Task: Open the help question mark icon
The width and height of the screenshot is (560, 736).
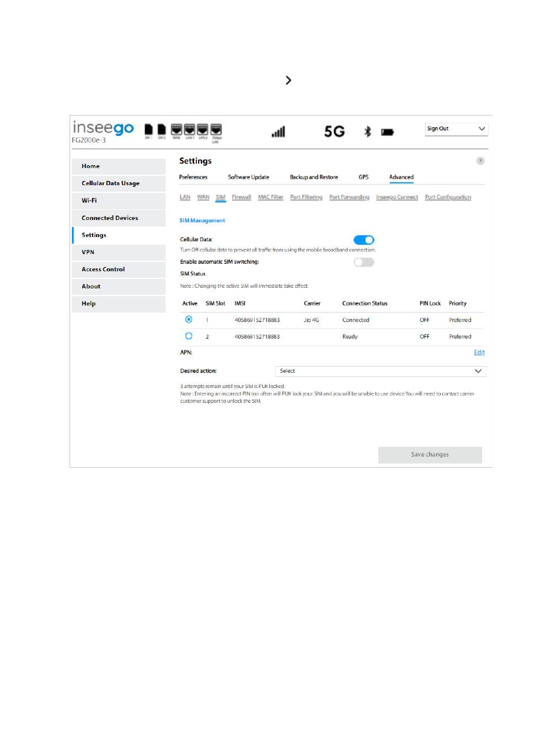Action: pyautogui.click(x=480, y=161)
